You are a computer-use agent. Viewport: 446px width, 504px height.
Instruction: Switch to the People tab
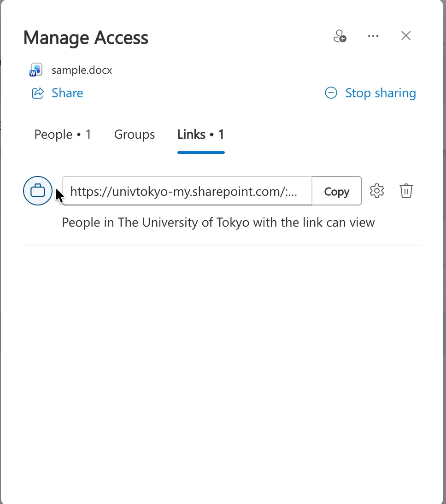tap(63, 135)
